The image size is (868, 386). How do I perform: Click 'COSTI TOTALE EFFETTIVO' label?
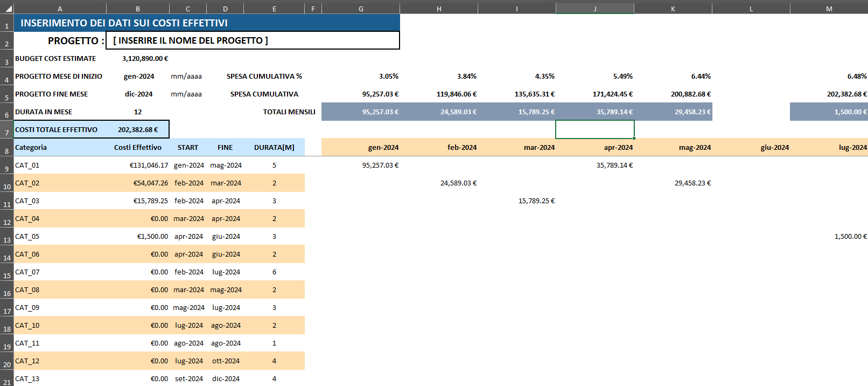click(x=56, y=129)
